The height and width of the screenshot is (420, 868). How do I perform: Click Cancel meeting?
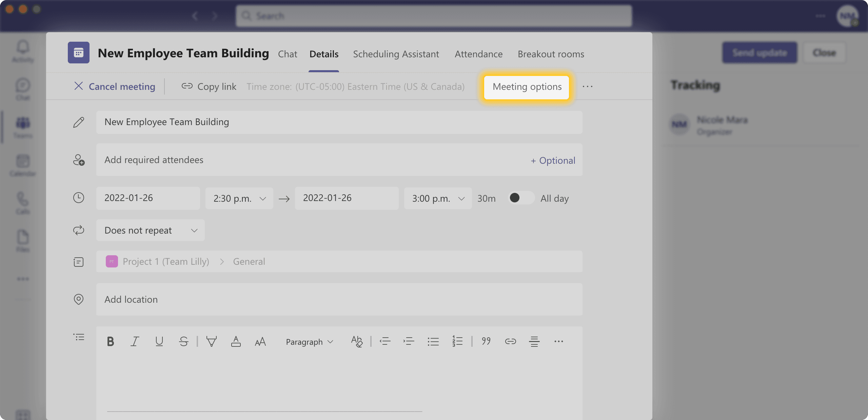pos(115,87)
